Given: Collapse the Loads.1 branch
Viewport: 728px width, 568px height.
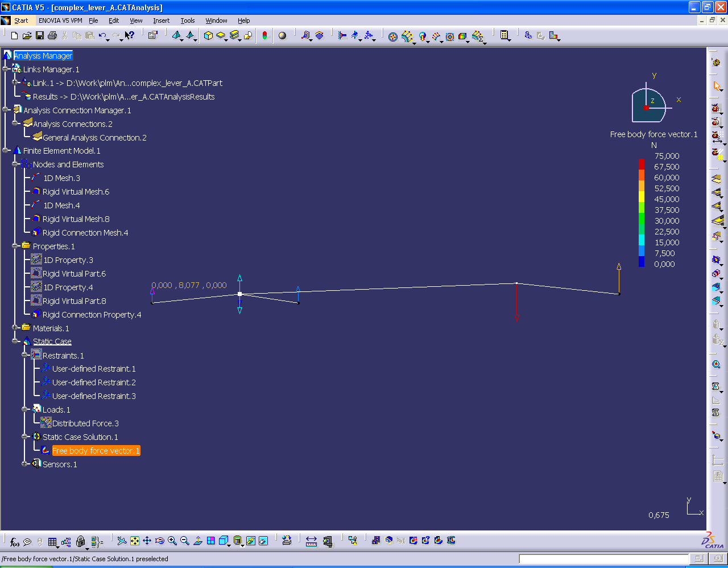Looking at the screenshot, I should [x=25, y=409].
